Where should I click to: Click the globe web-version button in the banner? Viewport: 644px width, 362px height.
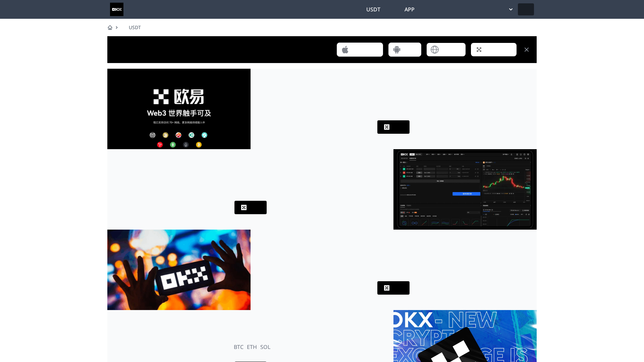click(446, 49)
